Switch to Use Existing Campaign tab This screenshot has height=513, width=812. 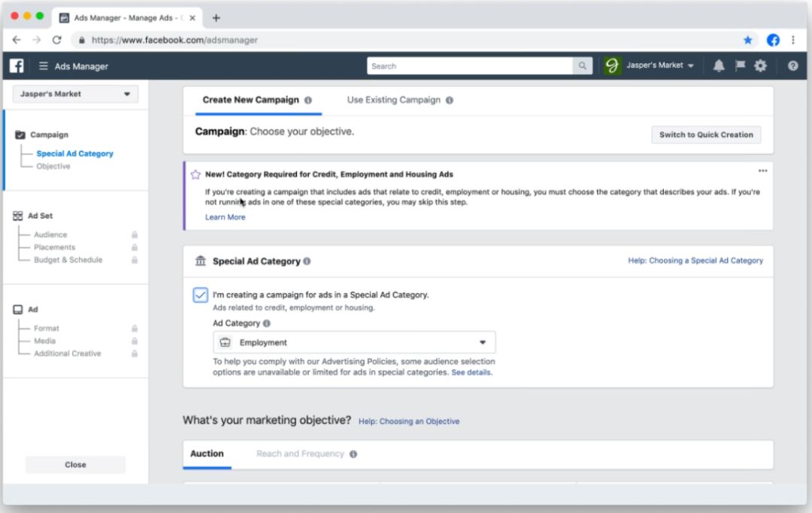pos(393,100)
